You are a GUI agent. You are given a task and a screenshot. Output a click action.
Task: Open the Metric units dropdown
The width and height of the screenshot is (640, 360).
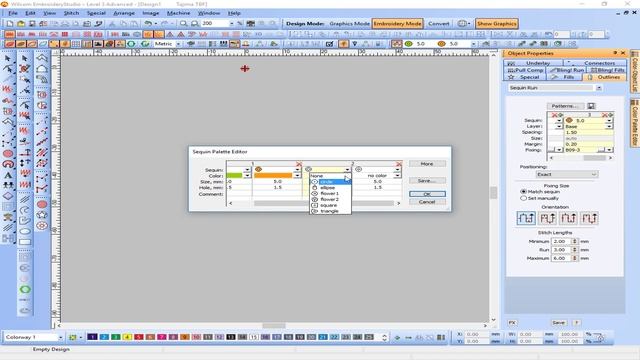coord(178,44)
